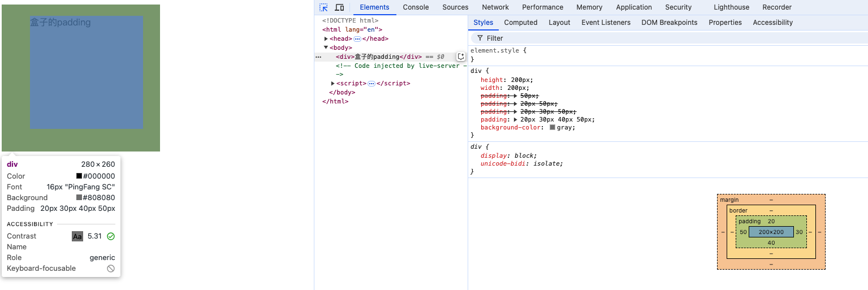The image size is (868, 290).
Task: Open the three-dot menu beside the selected div row
Action: pos(318,57)
